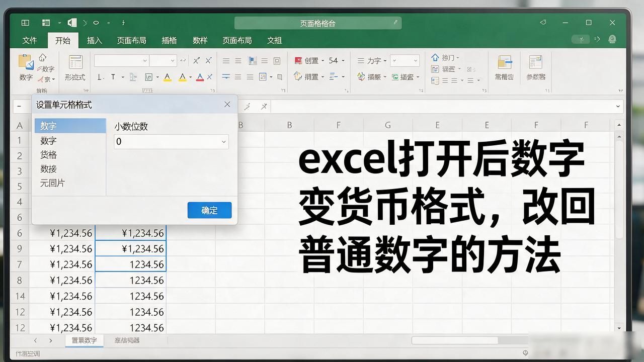Viewport: 644px width, 362px height.
Task: Click the borders icon in the font group
Action: (x=148, y=77)
